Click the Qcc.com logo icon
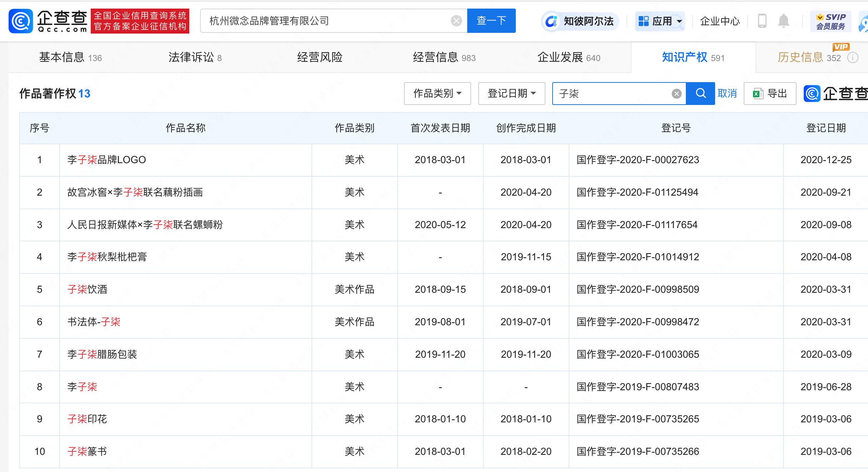 [x=21, y=21]
